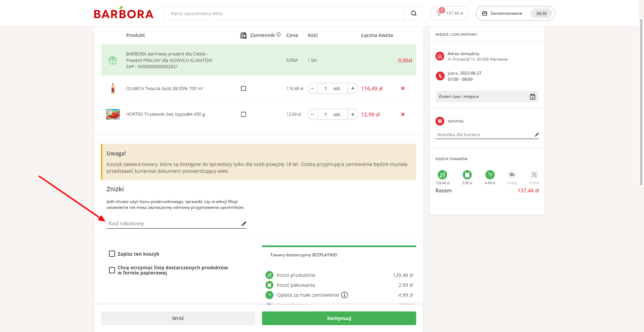Click the Zarezerwowane reservation timer button
The width and height of the screenshot is (644, 332).
(x=515, y=13)
